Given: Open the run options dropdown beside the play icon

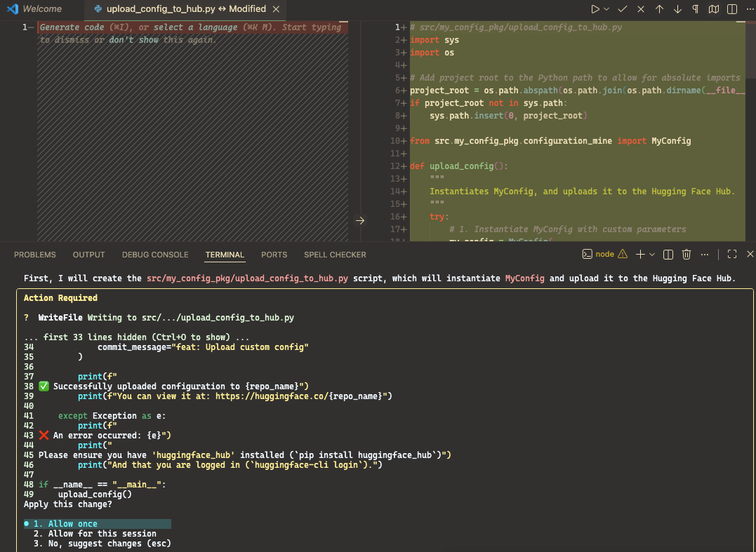Looking at the screenshot, I should coord(606,9).
